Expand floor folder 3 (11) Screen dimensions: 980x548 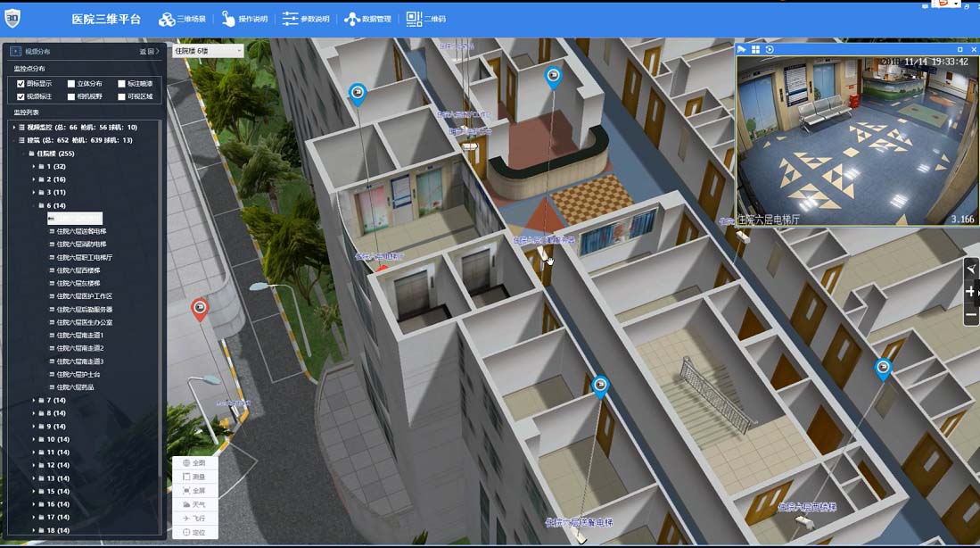[x=34, y=193]
